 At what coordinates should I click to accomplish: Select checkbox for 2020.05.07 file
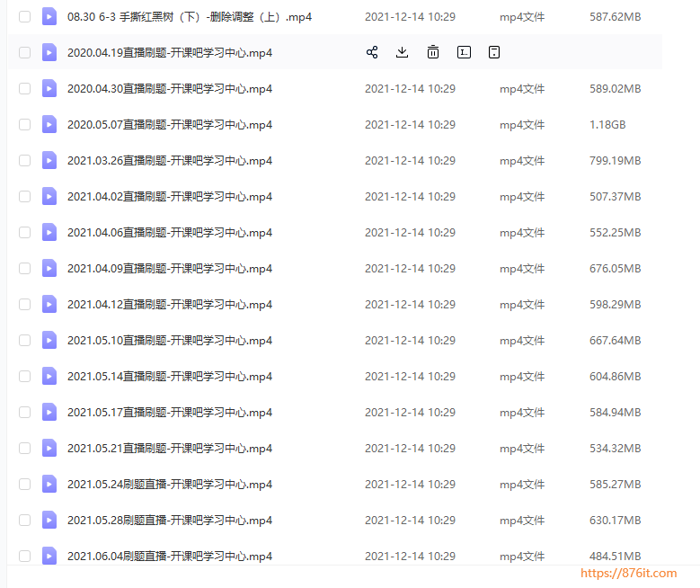[x=24, y=124]
